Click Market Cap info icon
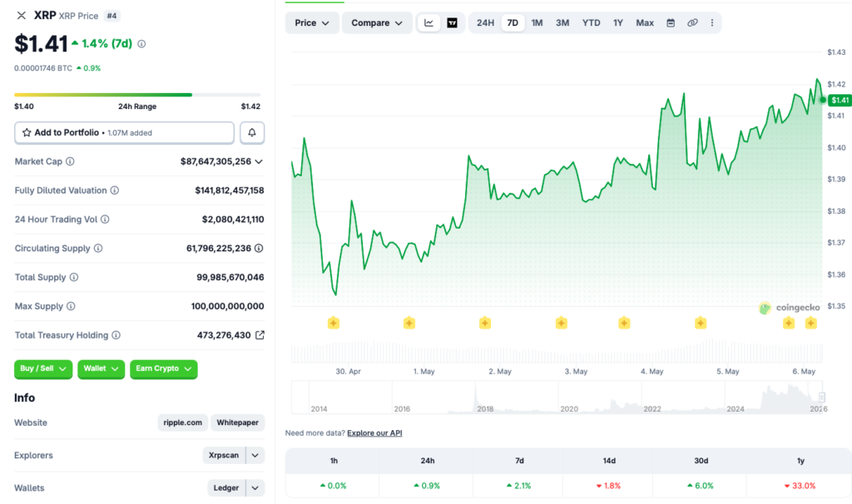This screenshot has width=852, height=504. 70,161
